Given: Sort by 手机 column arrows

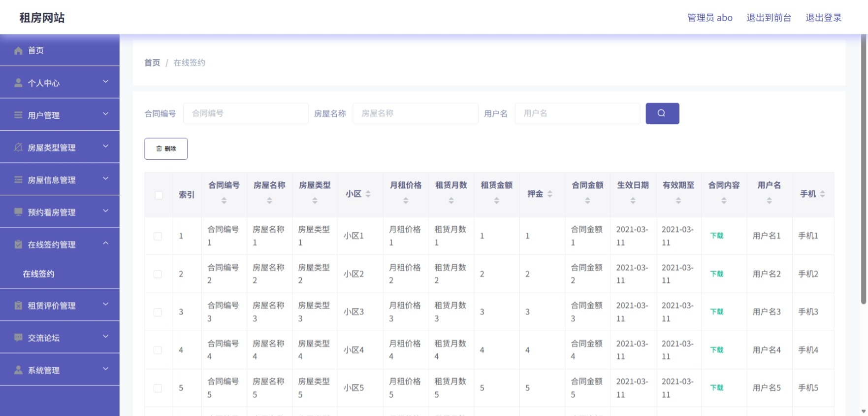Looking at the screenshot, I should pyautogui.click(x=823, y=194).
